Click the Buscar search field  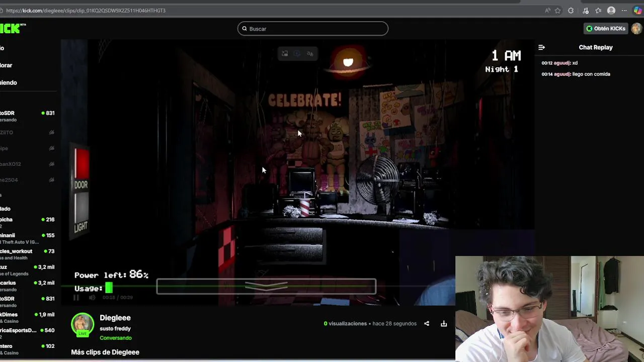click(x=312, y=29)
